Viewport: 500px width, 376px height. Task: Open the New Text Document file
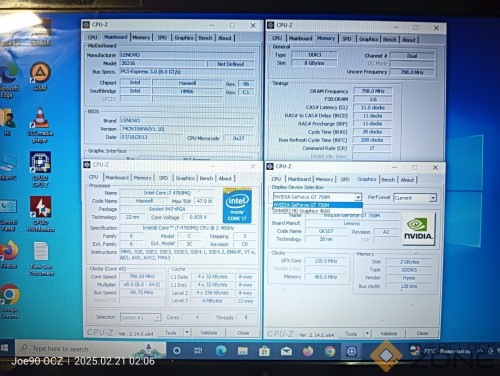pos(41,259)
